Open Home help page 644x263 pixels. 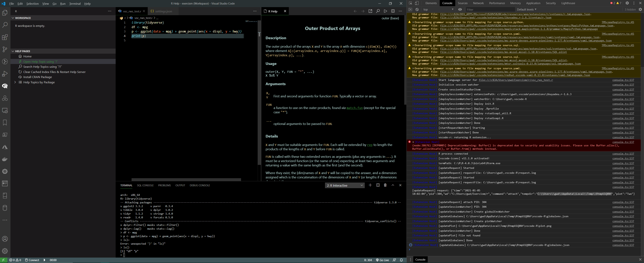63,56
